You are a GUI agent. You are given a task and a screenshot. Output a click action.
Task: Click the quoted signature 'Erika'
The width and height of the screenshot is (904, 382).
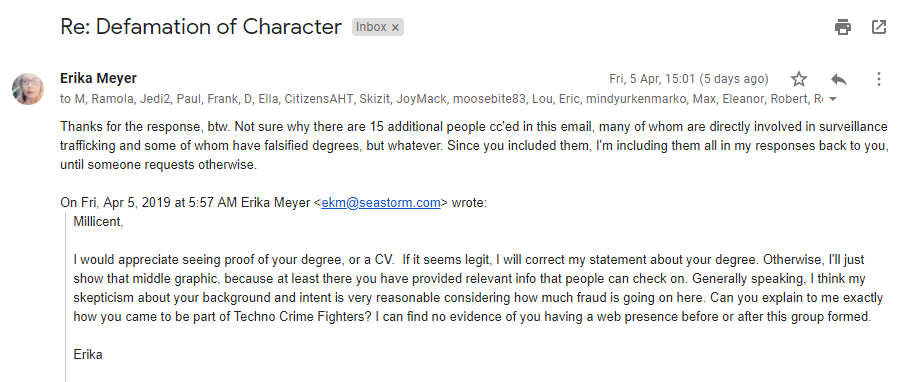click(88, 354)
